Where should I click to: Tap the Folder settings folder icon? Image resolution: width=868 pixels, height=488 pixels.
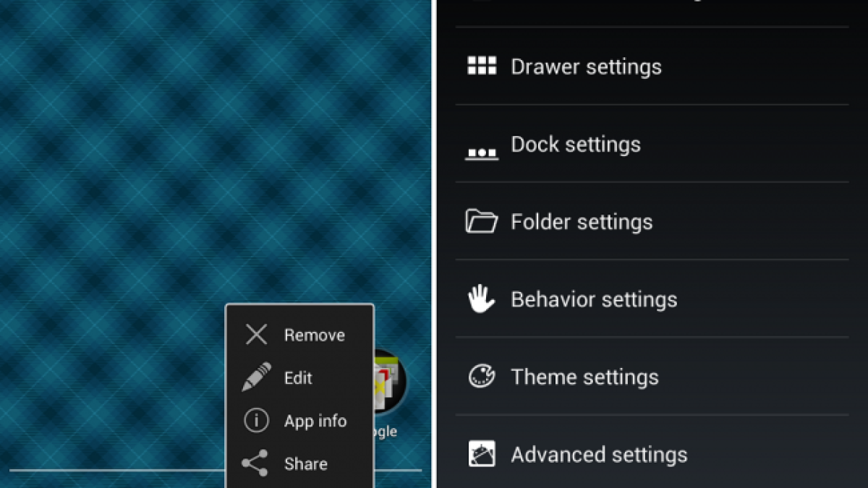(482, 221)
